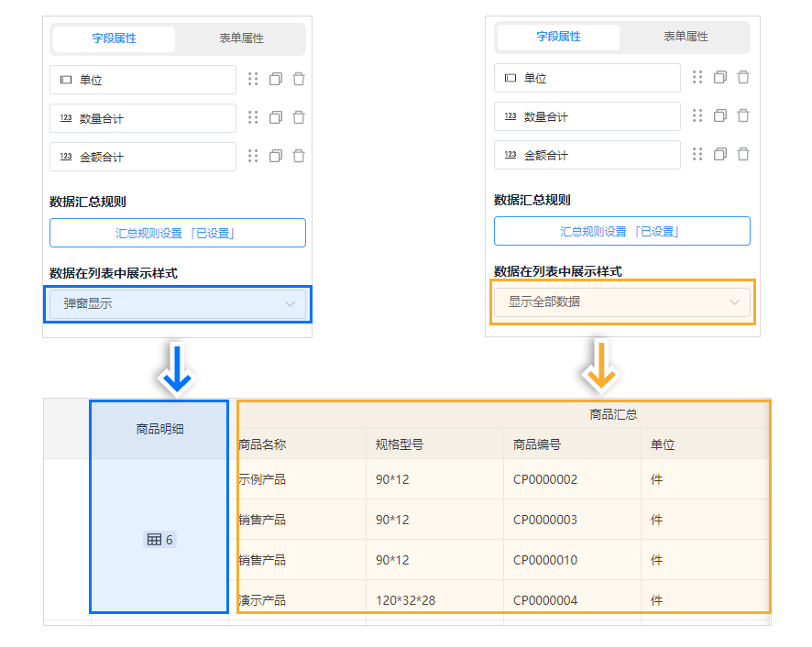Image resolution: width=812 pixels, height=647 pixels.
Task: Duplicate the 数量合计 field in the right panel
Action: click(720, 116)
